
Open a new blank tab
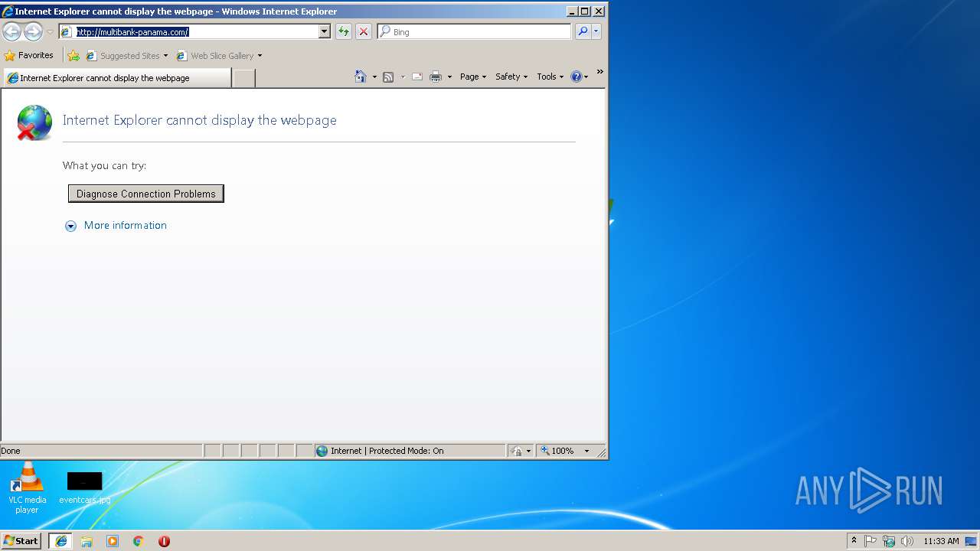pos(243,78)
